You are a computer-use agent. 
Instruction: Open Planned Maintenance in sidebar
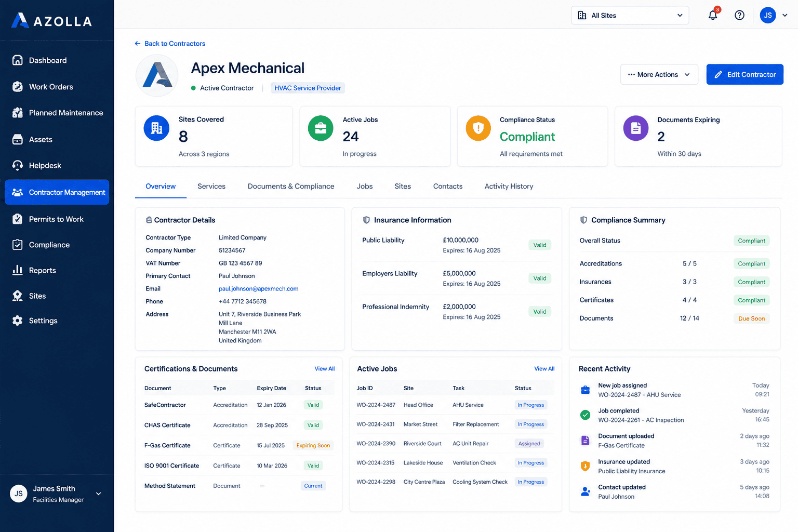point(57,113)
